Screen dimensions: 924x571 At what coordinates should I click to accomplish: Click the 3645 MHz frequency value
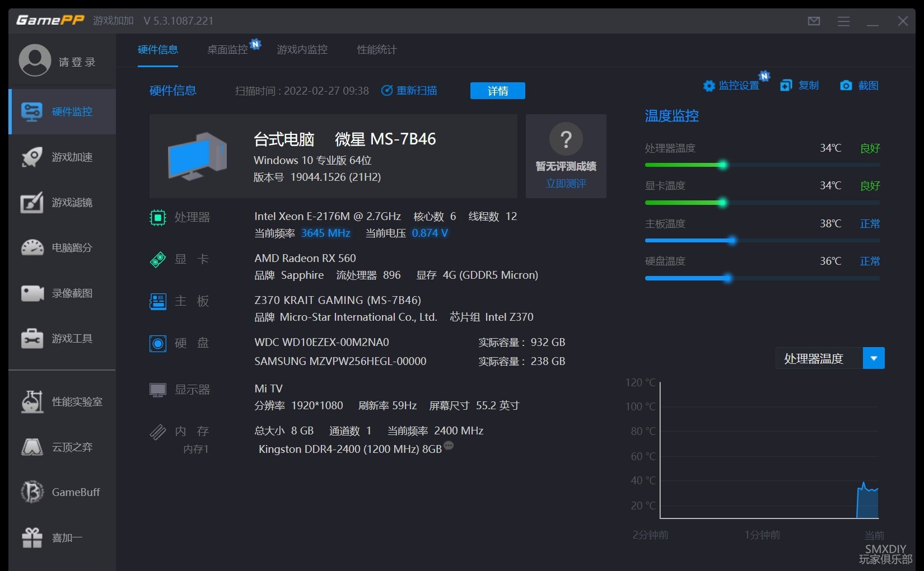[x=326, y=233]
